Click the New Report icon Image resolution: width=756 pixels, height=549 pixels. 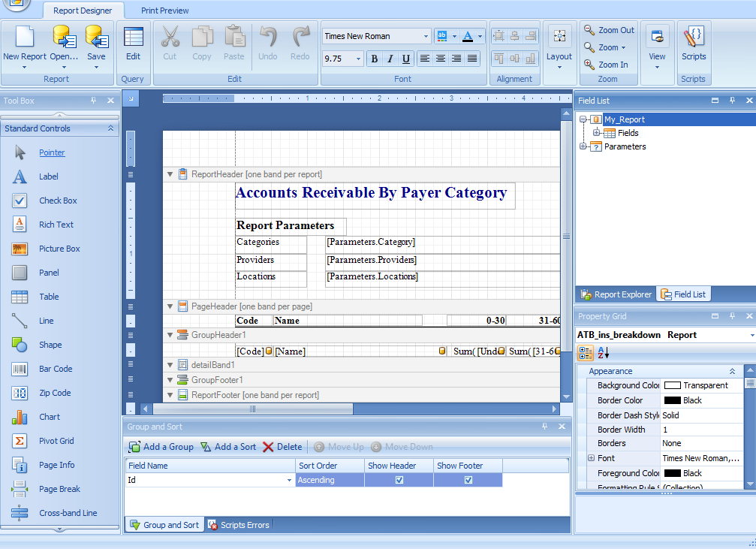pyautogui.click(x=25, y=37)
